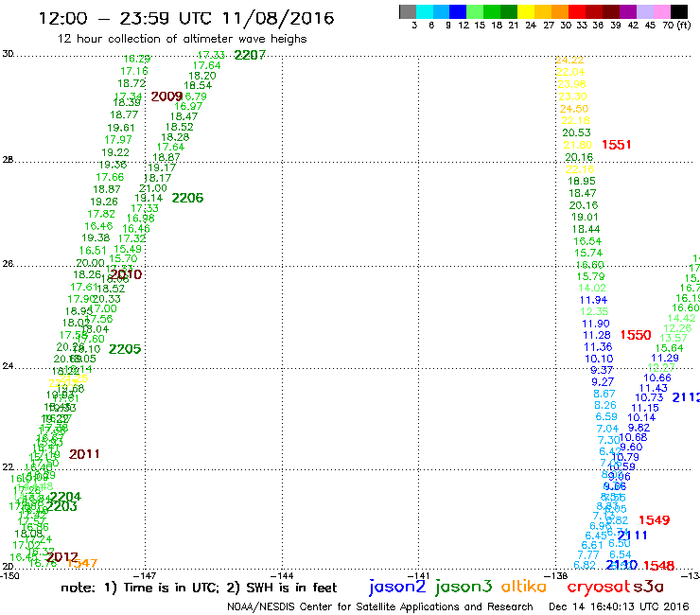Click the 2205 pass time label
The height and width of the screenshot is (615, 700).
coord(125,349)
